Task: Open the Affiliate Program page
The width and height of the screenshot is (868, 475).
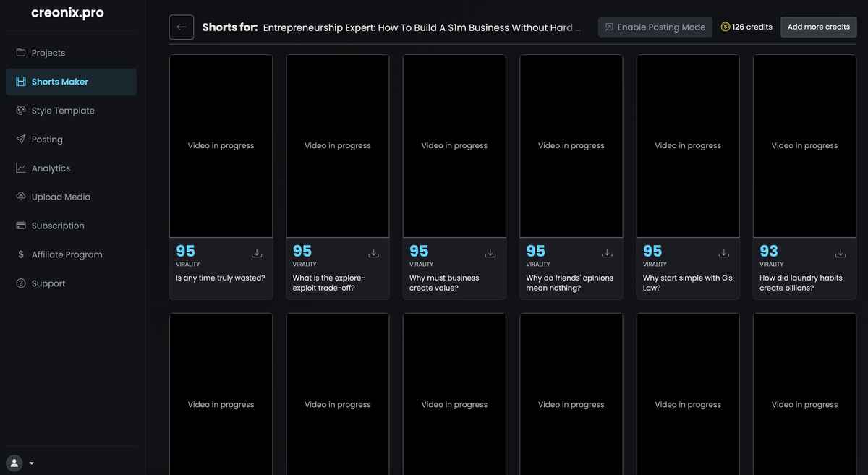Action: 67,254
